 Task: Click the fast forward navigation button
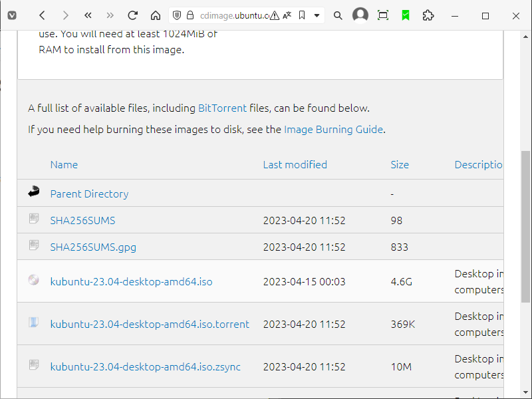(x=110, y=15)
